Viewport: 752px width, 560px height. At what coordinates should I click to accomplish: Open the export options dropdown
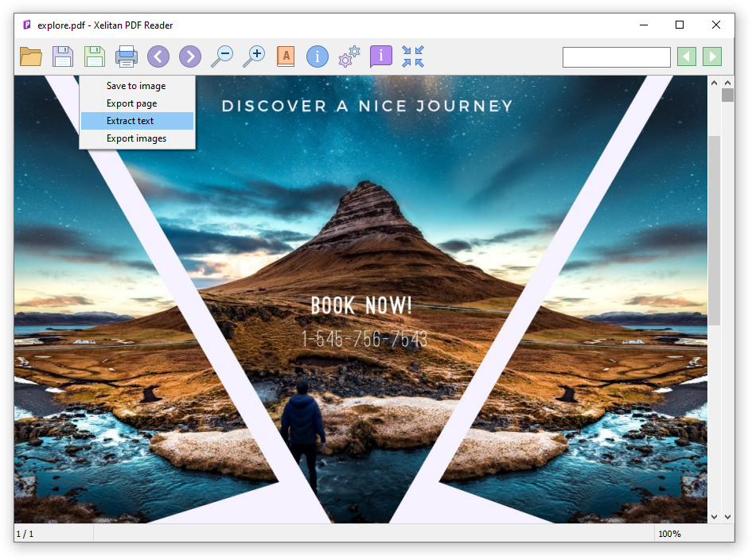[x=95, y=56]
